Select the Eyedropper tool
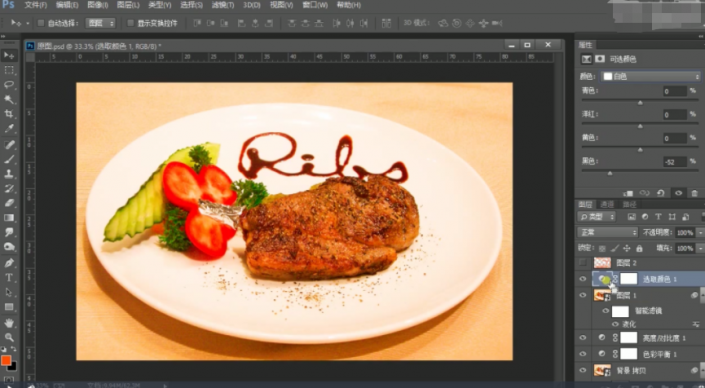This screenshot has width=705, height=388. [9, 129]
